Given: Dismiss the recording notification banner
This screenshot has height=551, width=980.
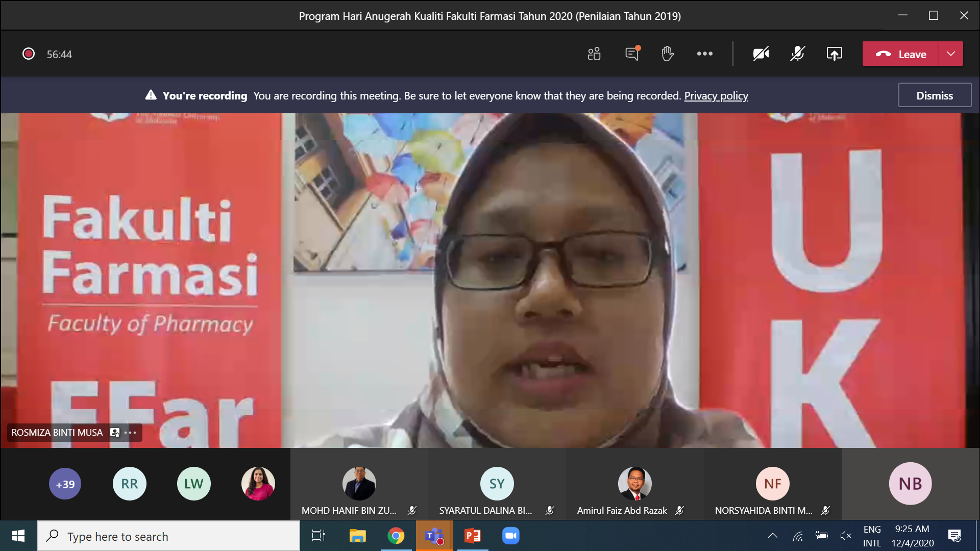Looking at the screenshot, I should (x=934, y=95).
